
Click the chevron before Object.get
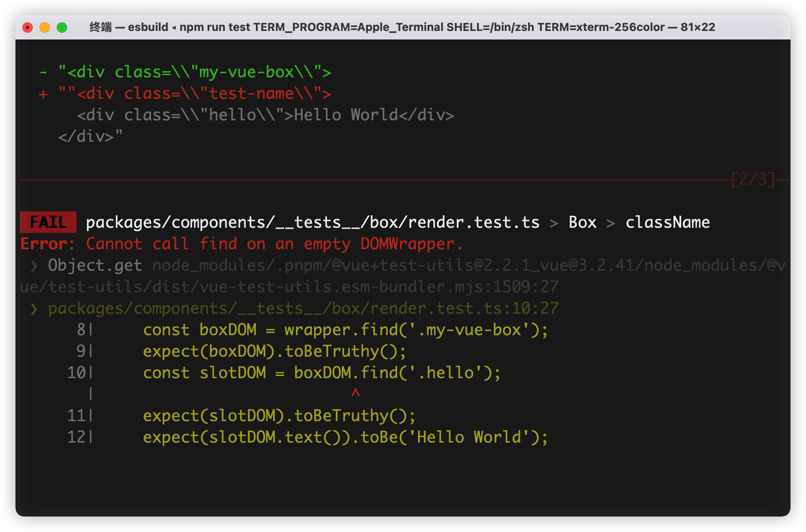click(x=34, y=266)
